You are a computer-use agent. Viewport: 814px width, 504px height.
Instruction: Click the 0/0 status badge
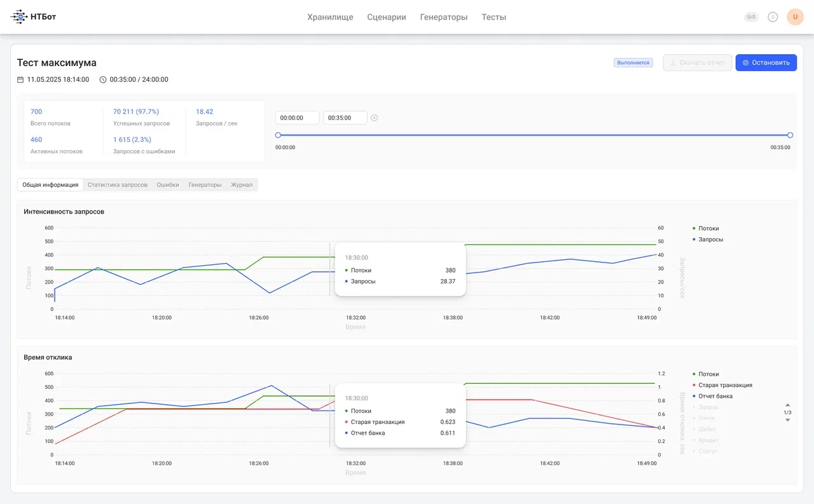pos(751,17)
